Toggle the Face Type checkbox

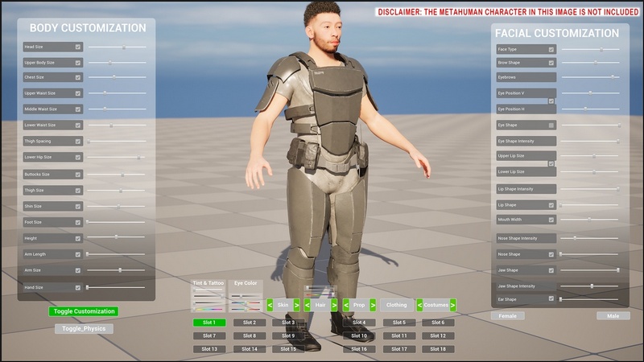tap(551, 50)
